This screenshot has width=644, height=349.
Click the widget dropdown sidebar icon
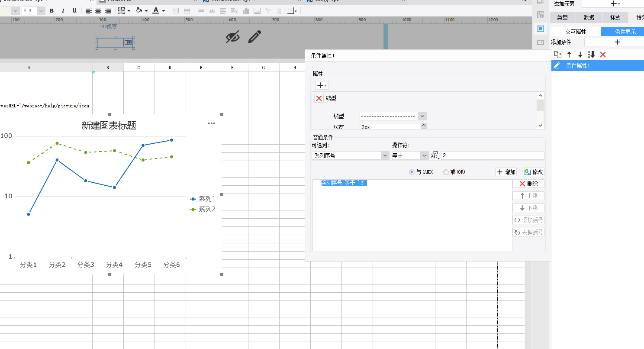click(540, 42)
